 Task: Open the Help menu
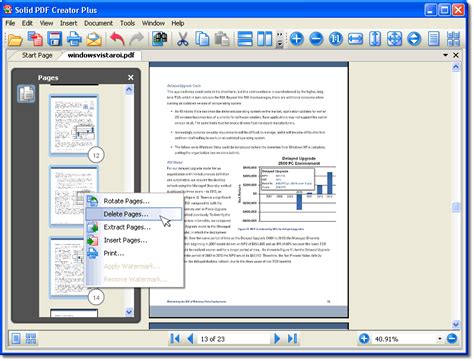pos(178,23)
